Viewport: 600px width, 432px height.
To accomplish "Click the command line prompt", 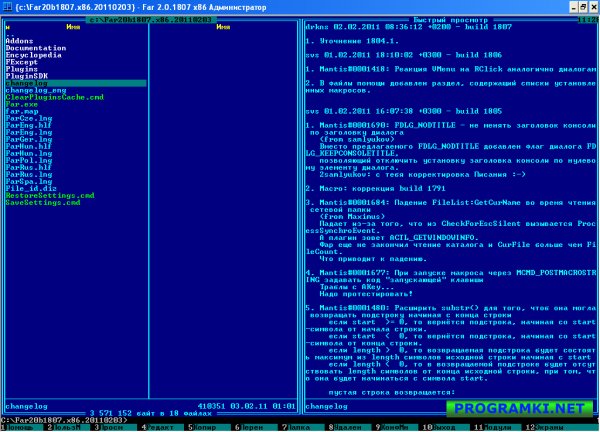I will pos(64,420).
